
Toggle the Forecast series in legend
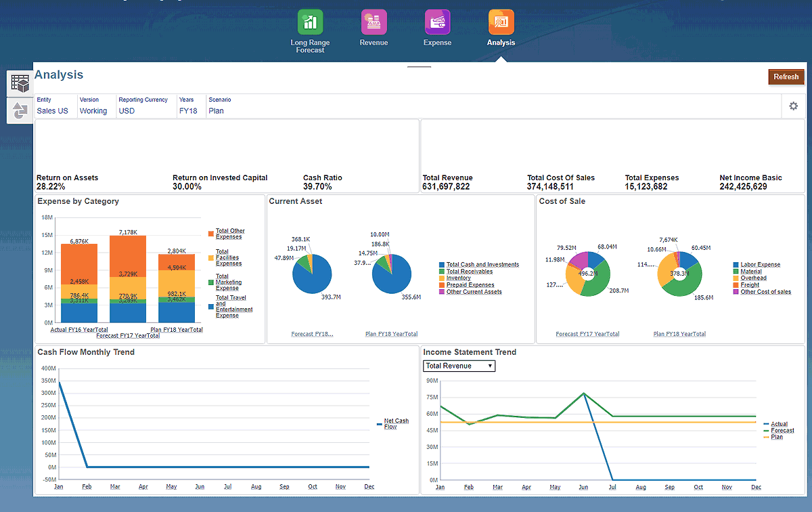(x=782, y=431)
